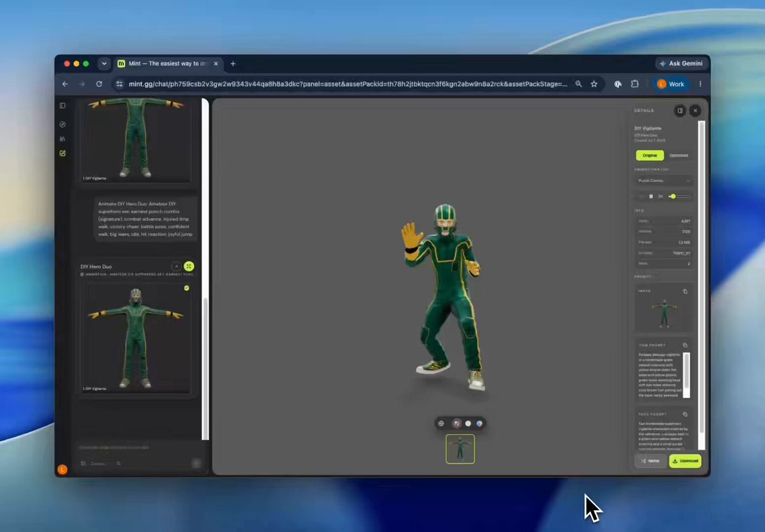Image resolution: width=765 pixels, height=532 pixels.
Task: Click the chat panel vertical scrollbar
Action: pyautogui.click(x=205, y=269)
